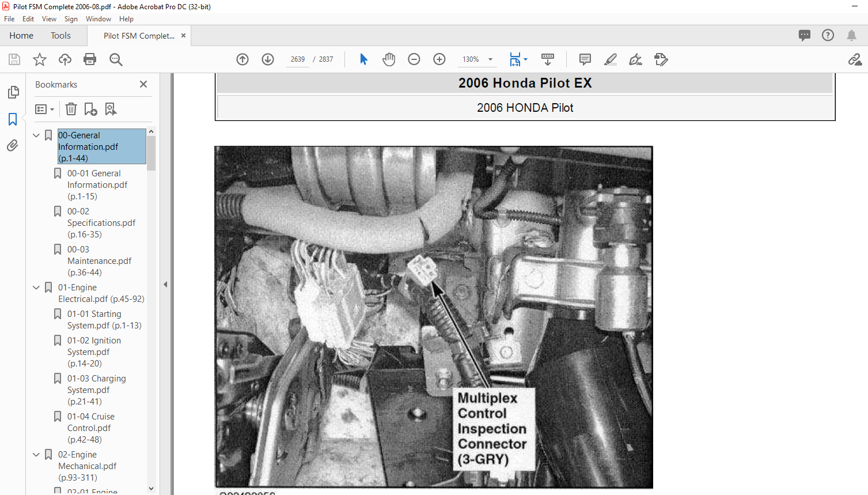Select the Pilot FSM Complete document tab

[x=139, y=36]
